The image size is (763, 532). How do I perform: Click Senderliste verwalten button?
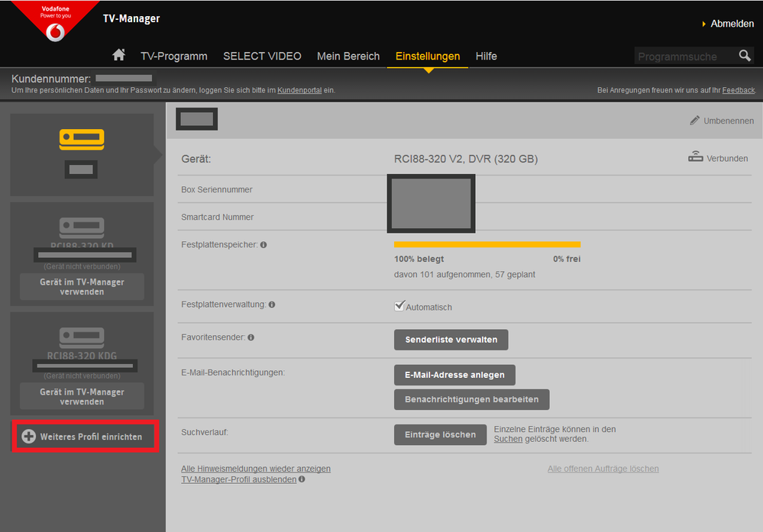[451, 340]
